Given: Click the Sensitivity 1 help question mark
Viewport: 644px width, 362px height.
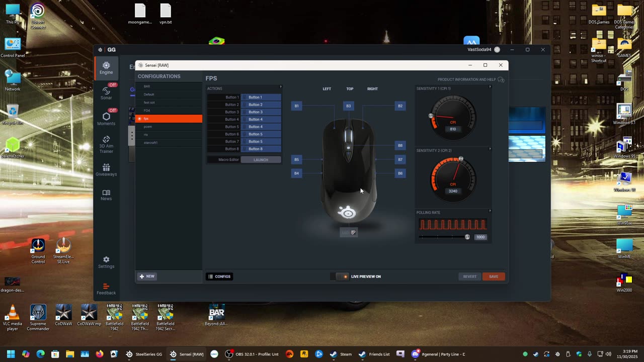Looking at the screenshot, I should [490, 87].
